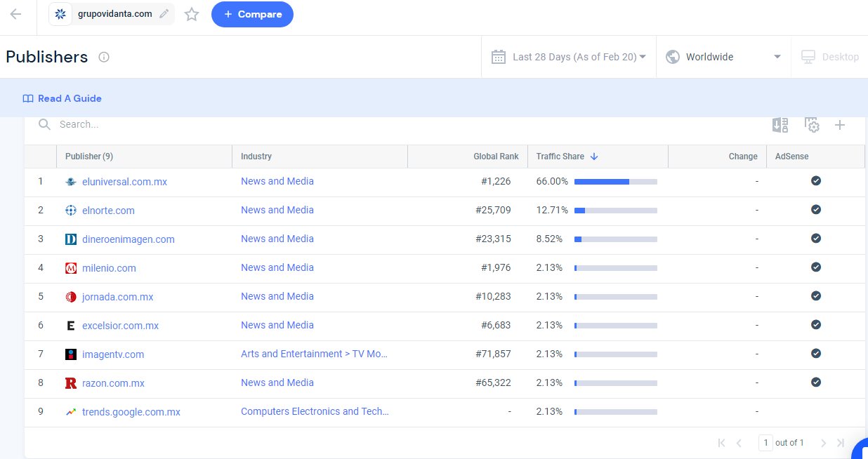This screenshot has height=459, width=868.
Task: Select the Desktop device option
Action: pyautogui.click(x=829, y=57)
